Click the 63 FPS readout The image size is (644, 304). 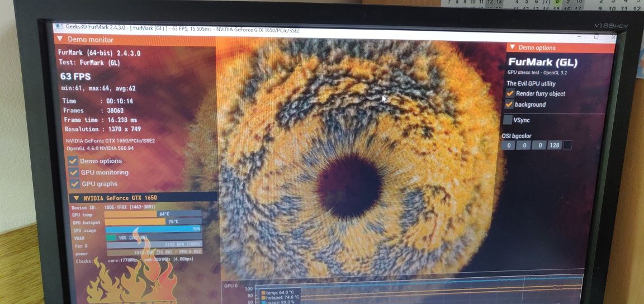pos(75,77)
